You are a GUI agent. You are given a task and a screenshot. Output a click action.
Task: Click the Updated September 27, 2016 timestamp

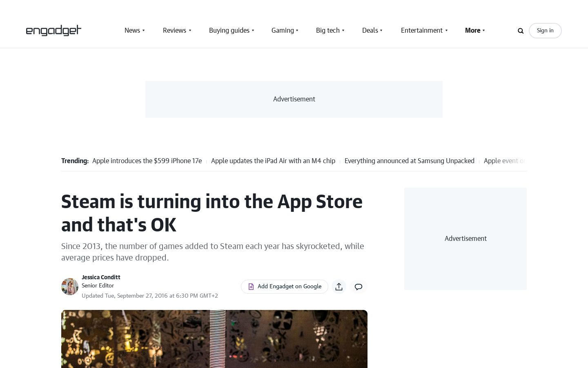(150, 296)
